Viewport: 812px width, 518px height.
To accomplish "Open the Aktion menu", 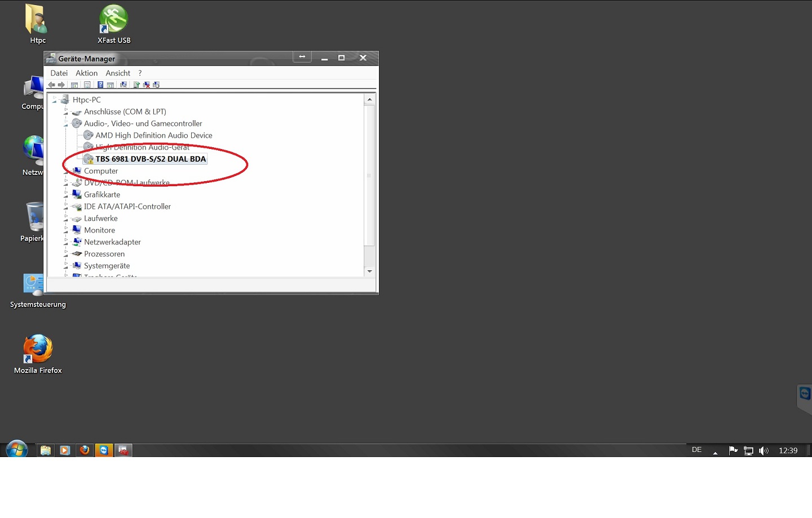I will 86,73.
